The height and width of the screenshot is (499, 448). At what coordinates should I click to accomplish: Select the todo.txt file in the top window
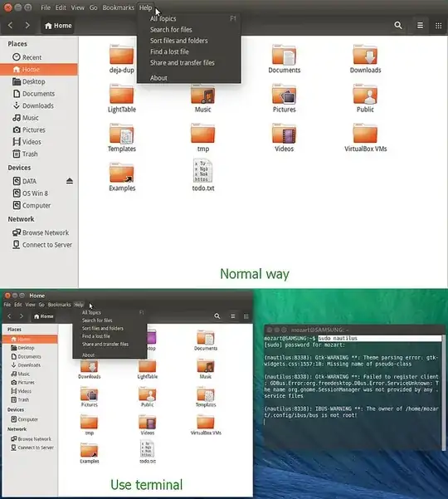pyautogui.click(x=203, y=175)
